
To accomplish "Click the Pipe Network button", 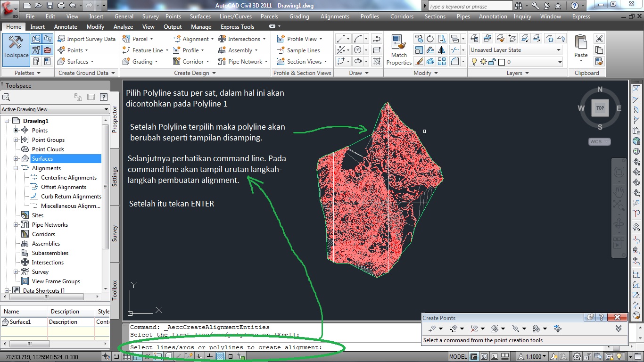I will pos(242,62).
